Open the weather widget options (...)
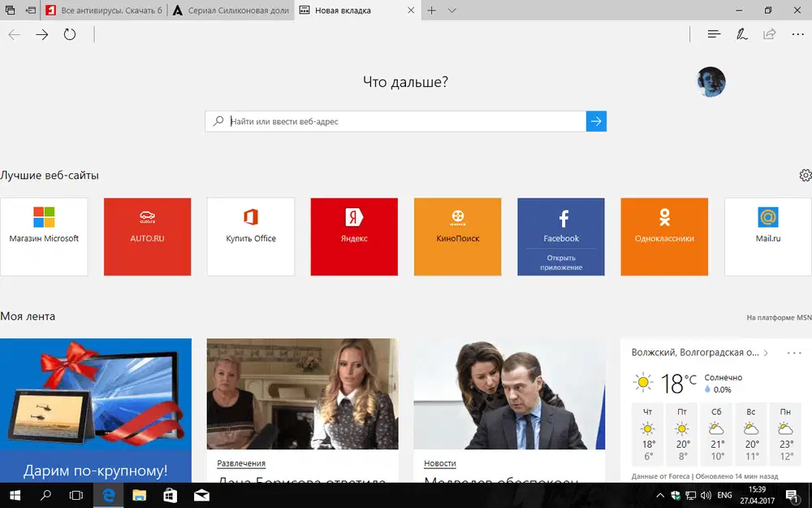Viewport: 812px width, 508px height. pos(793,352)
